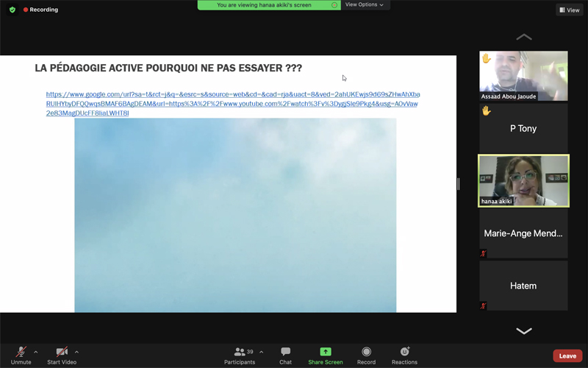This screenshot has width=588, height=368.
Task: Click the Unmute microphone icon
Action: (21, 352)
